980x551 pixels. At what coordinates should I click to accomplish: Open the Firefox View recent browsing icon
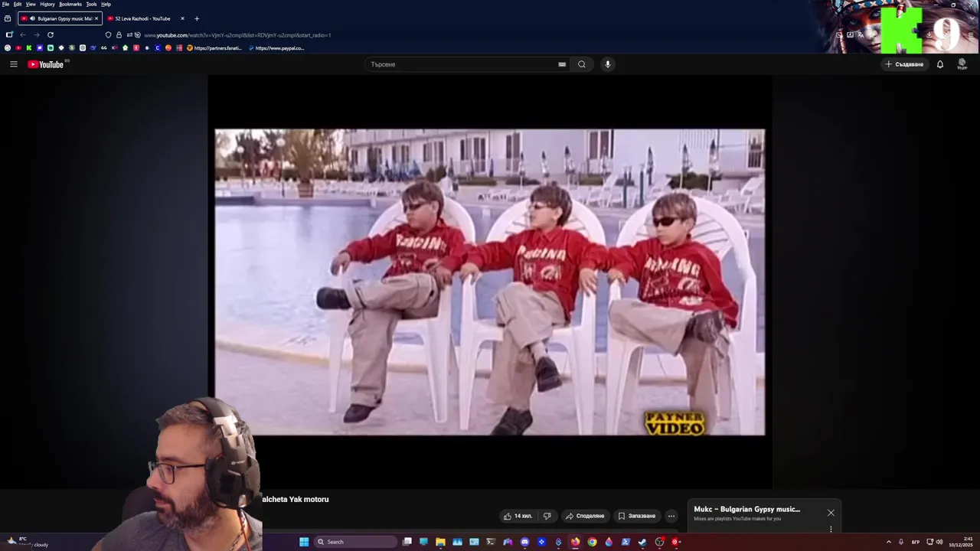(x=8, y=18)
